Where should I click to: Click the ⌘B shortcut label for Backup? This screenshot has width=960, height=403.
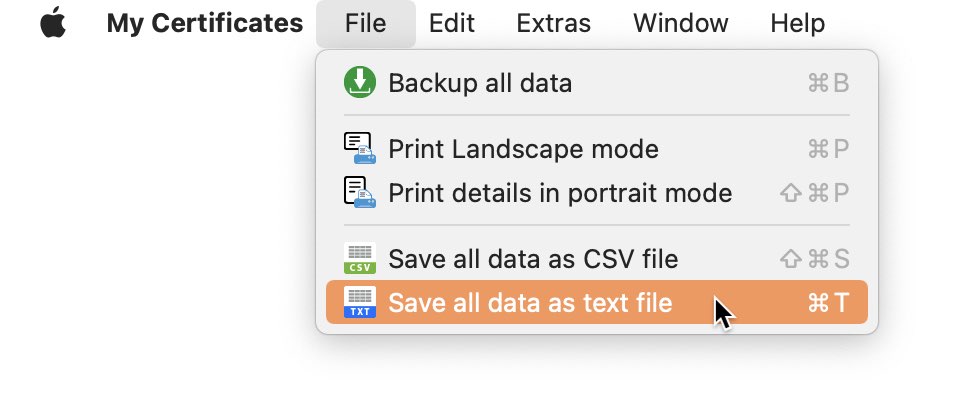828,83
